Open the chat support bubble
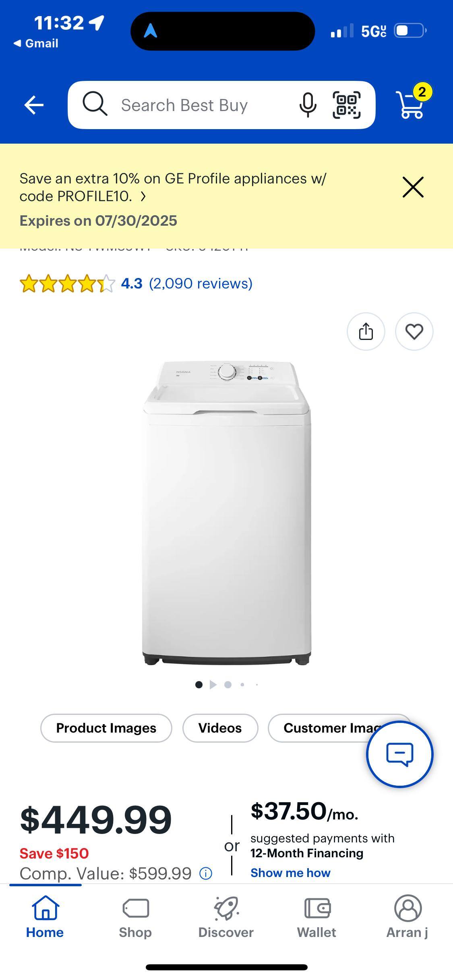 coord(400,754)
